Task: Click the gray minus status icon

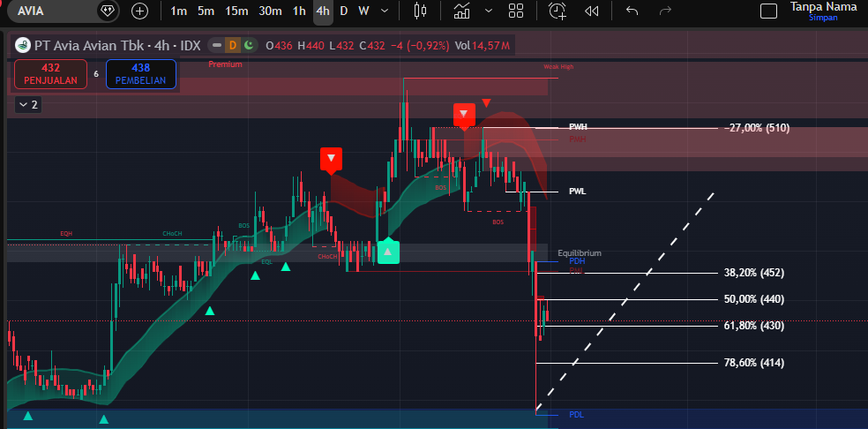Action: click(x=217, y=45)
